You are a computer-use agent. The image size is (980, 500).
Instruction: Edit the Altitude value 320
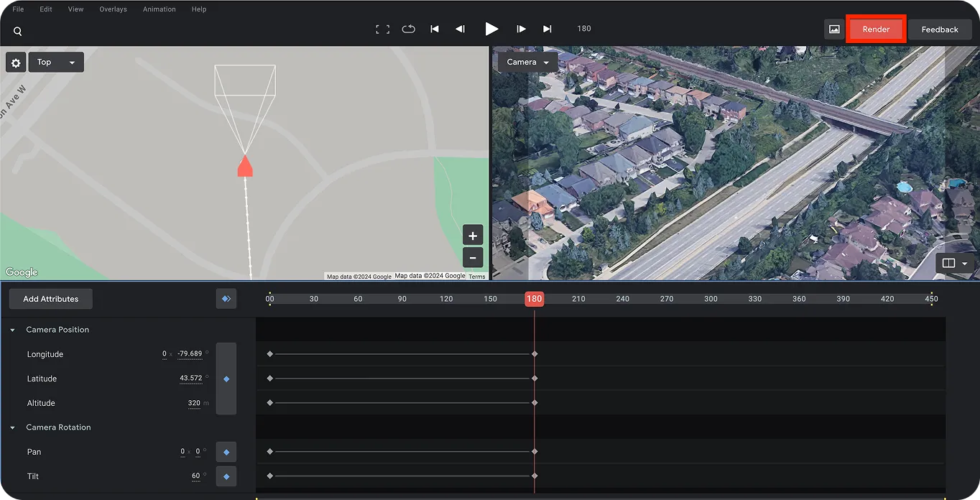click(x=194, y=403)
